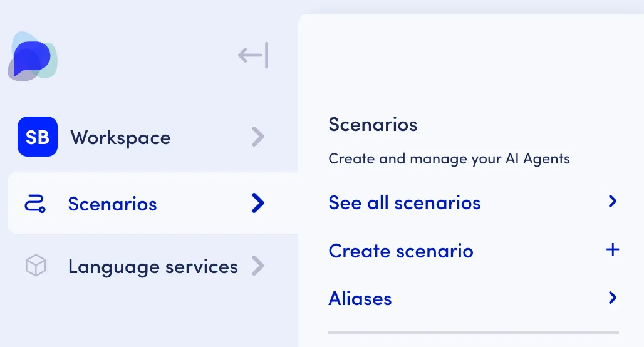Select Scenarios in the sidebar

point(153,203)
